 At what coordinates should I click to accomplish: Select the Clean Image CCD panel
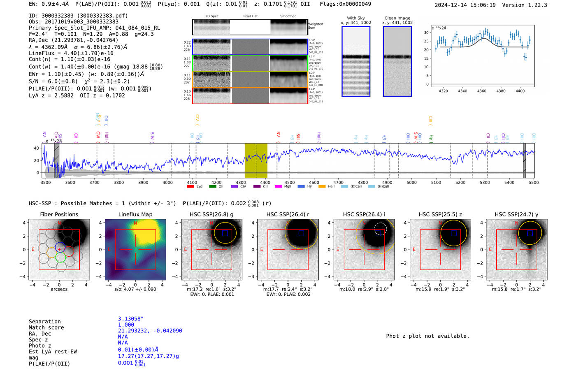397,61
